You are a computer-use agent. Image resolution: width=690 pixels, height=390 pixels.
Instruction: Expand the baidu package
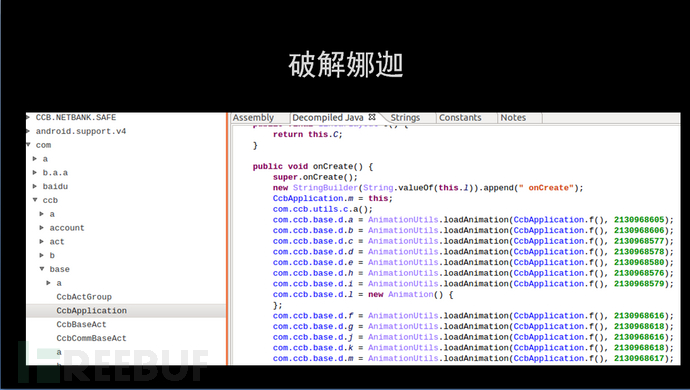[x=35, y=186]
